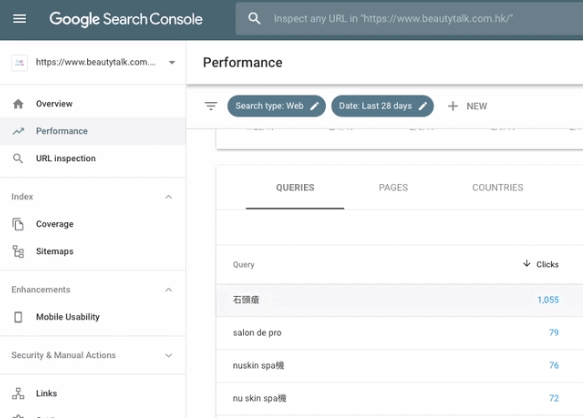Switch to the PAGES tab

393,188
